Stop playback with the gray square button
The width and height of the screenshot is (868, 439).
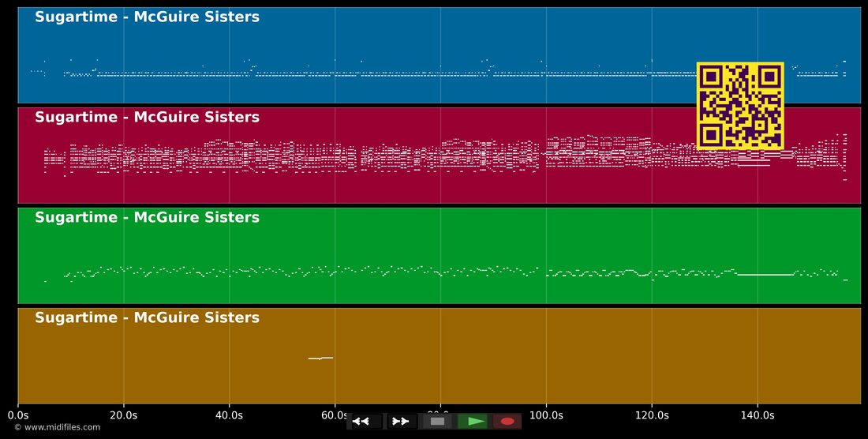437,422
